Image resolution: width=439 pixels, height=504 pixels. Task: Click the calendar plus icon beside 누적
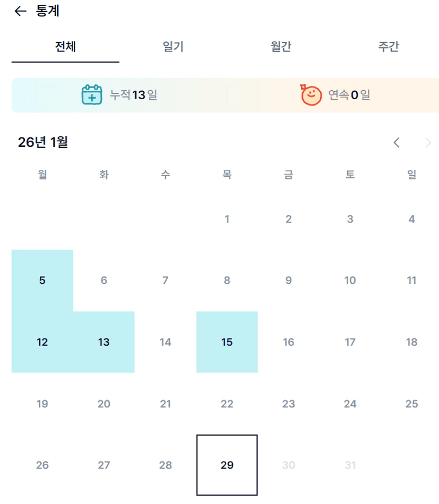click(91, 95)
